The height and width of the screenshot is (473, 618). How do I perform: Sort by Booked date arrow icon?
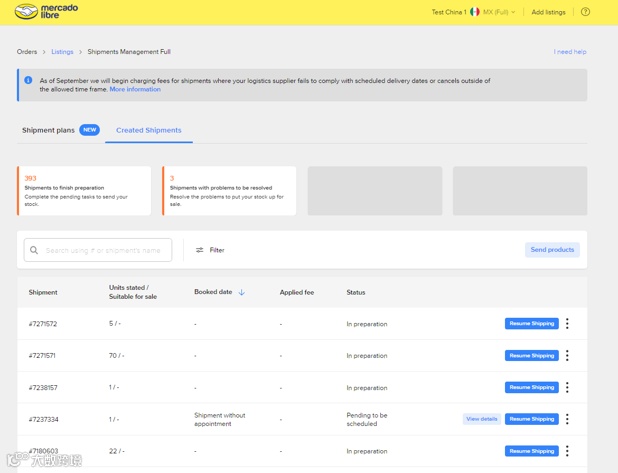pos(242,292)
